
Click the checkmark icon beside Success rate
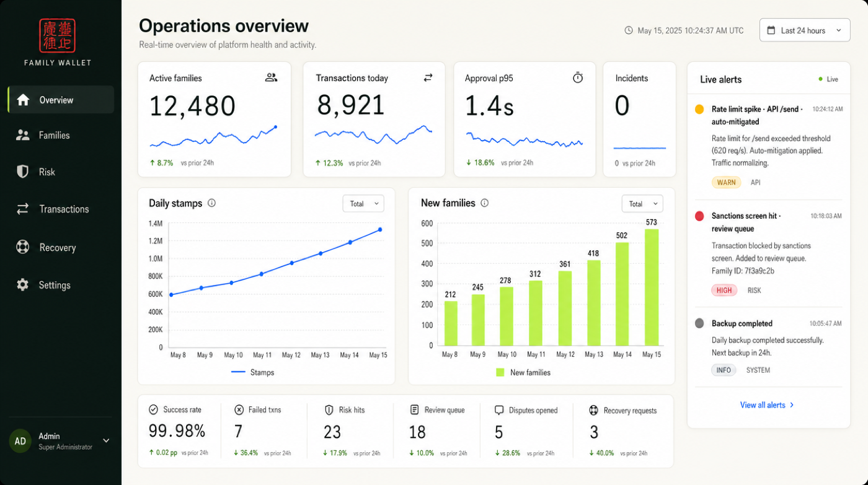pyautogui.click(x=153, y=410)
